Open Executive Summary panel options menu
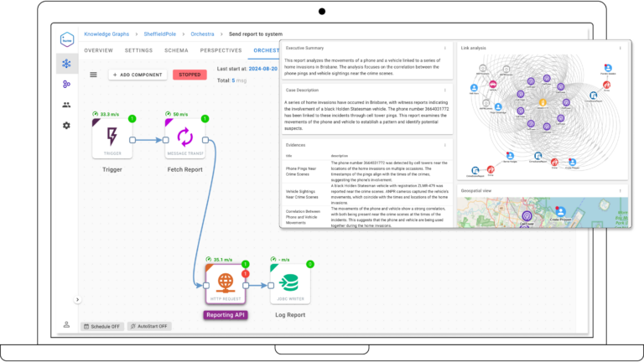644x362 pixels. (444, 48)
